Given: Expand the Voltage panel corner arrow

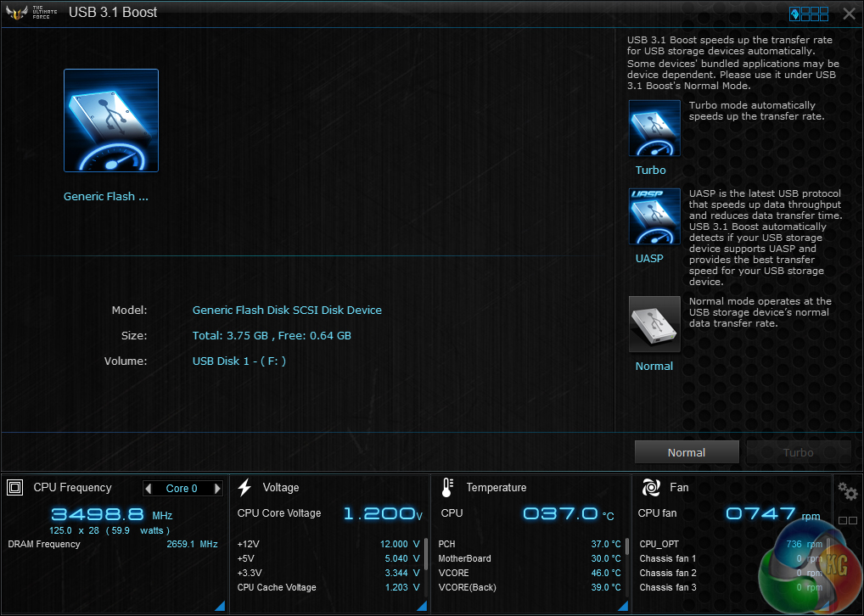Looking at the screenshot, I should [x=422, y=606].
